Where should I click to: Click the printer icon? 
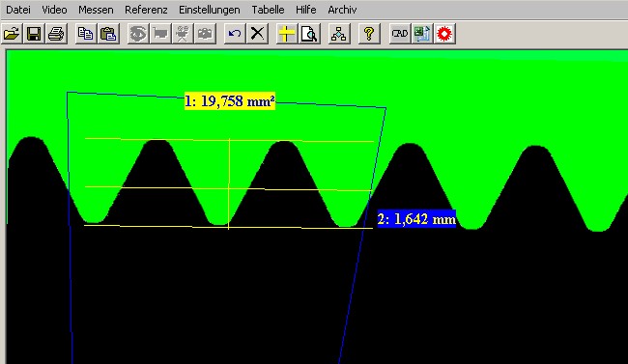56,34
